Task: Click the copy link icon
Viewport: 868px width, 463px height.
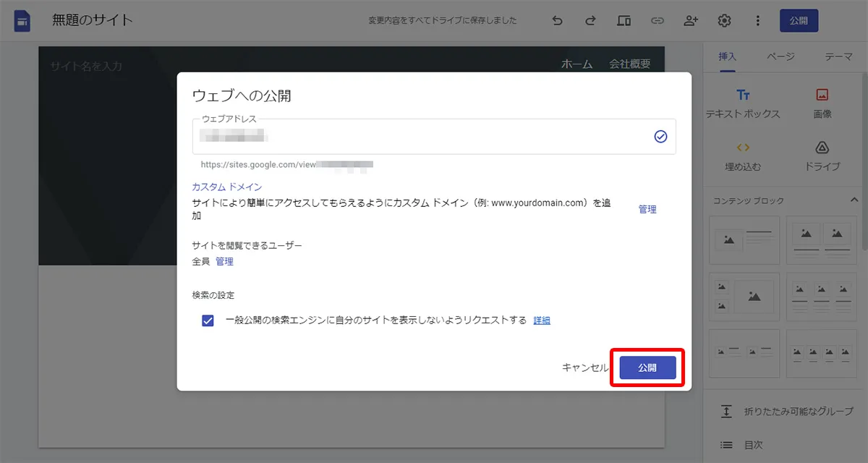Action: tap(658, 20)
